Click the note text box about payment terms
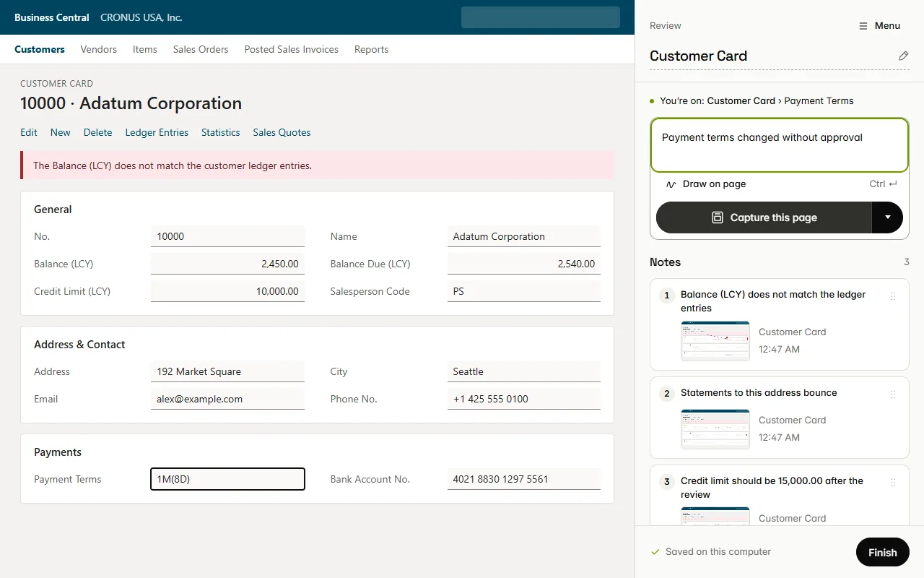The width and height of the screenshot is (924, 578). click(780, 145)
